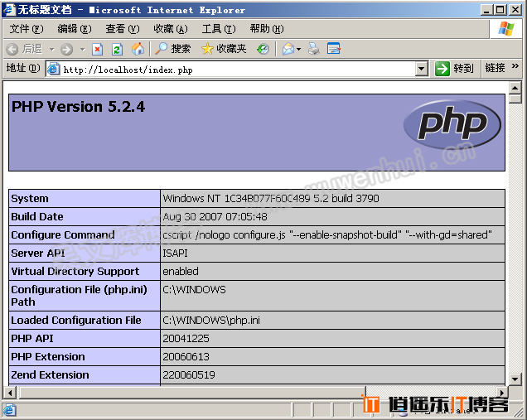Select 'Configuration File (php.ini) Path' label
This screenshot has width=527, height=420.
pyautogui.click(x=79, y=296)
